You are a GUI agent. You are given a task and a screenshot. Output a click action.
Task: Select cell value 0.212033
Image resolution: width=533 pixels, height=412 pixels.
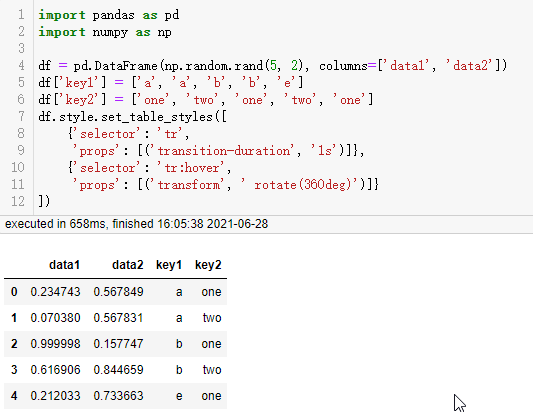[55, 396]
